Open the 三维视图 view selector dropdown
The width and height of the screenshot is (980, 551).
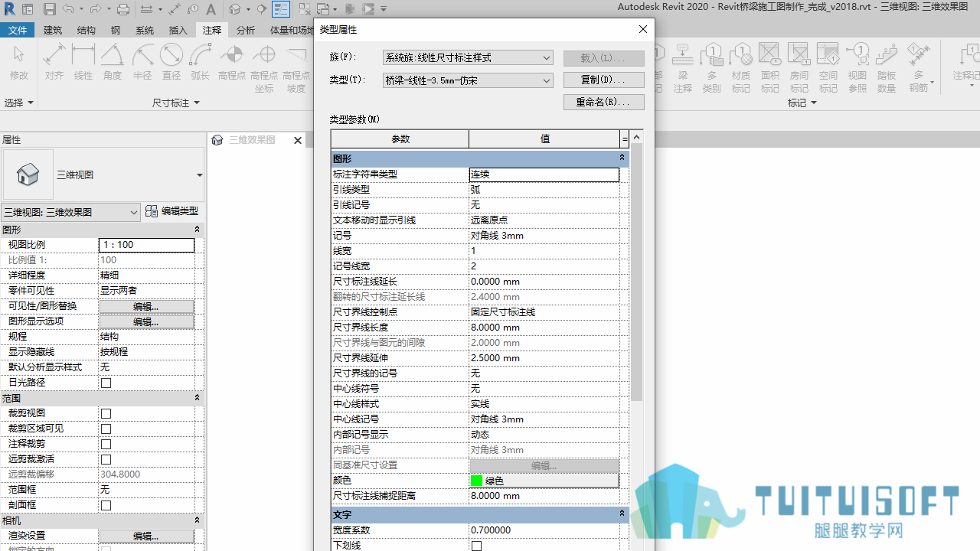pos(70,212)
